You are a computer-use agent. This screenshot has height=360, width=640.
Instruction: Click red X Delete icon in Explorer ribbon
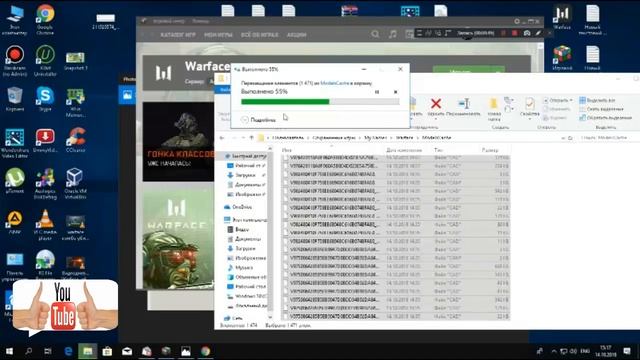click(436, 104)
